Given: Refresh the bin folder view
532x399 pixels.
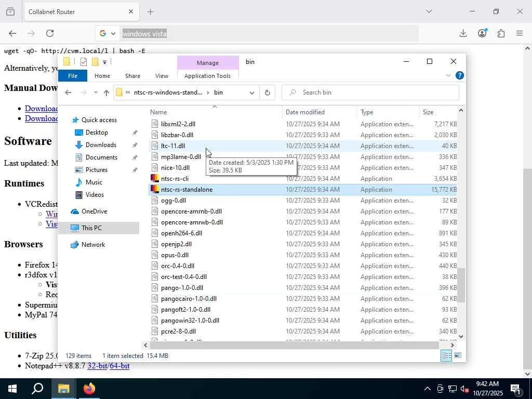Looking at the screenshot, I should pyautogui.click(x=268, y=92).
